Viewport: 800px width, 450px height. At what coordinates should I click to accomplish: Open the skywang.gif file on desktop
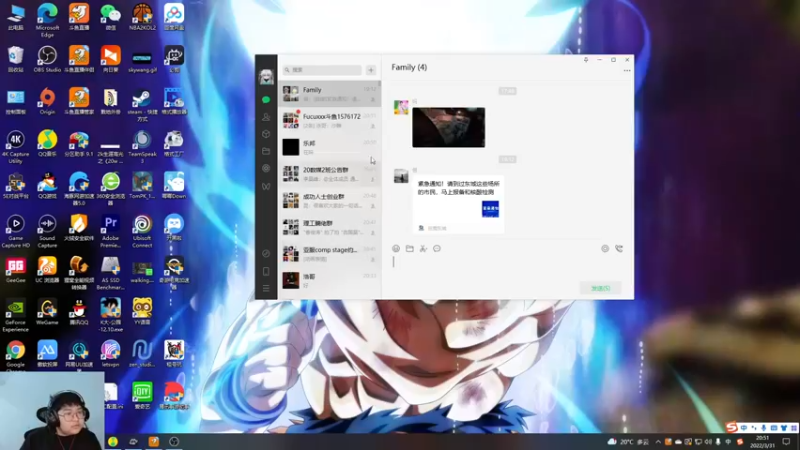coord(142,61)
